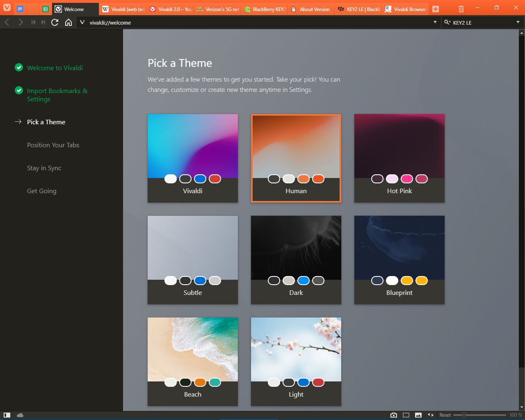Click the white swatch on Blueprint theme
The height and width of the screenshot is (420, 525).
(392, 281)
